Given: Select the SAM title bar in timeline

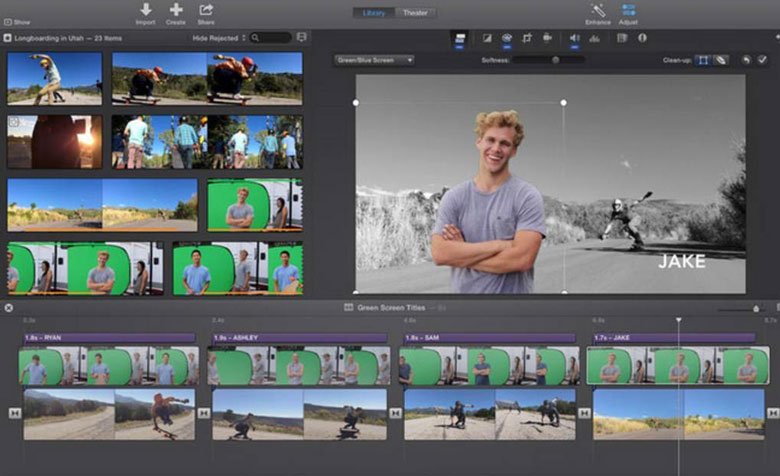Looking at the screenshot, I should click(489, 338).
